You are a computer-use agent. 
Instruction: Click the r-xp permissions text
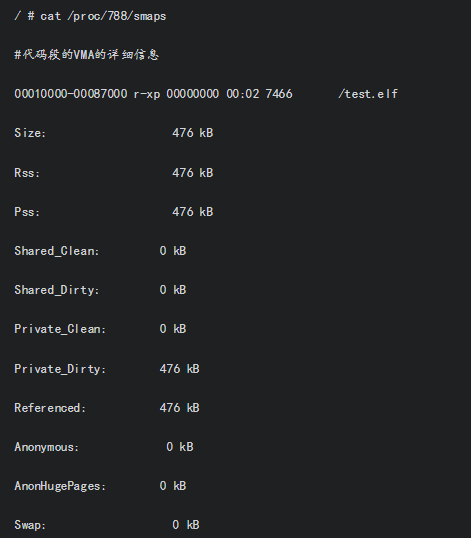point(147,94)
